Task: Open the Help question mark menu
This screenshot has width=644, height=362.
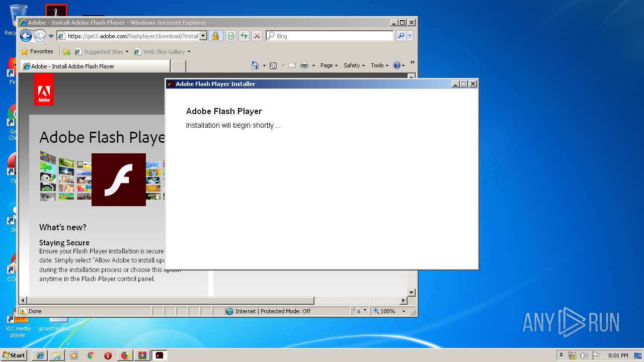Action: [x=398, y=65]
